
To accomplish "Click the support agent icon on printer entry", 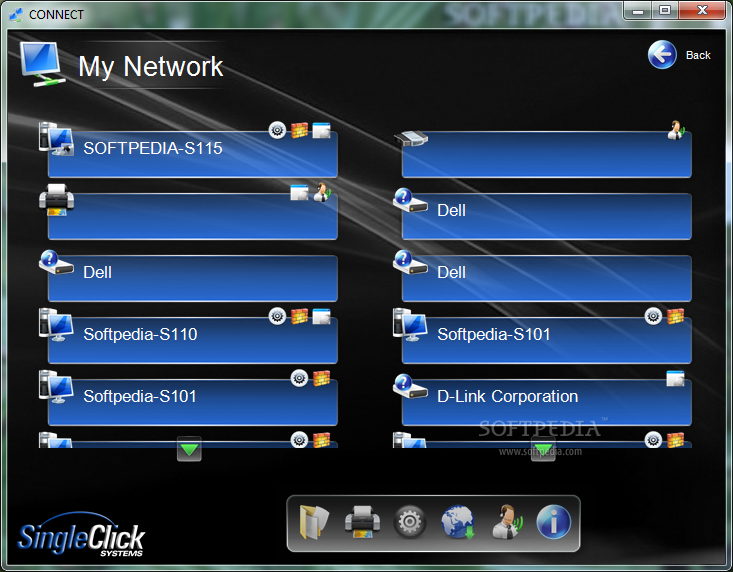I will click(322, 192).
